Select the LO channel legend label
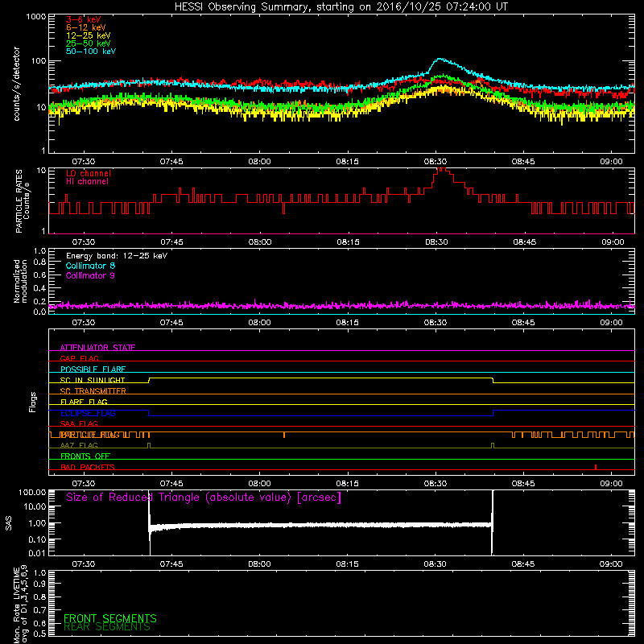This screenshot has height=644, width=644. coord(89,173)
